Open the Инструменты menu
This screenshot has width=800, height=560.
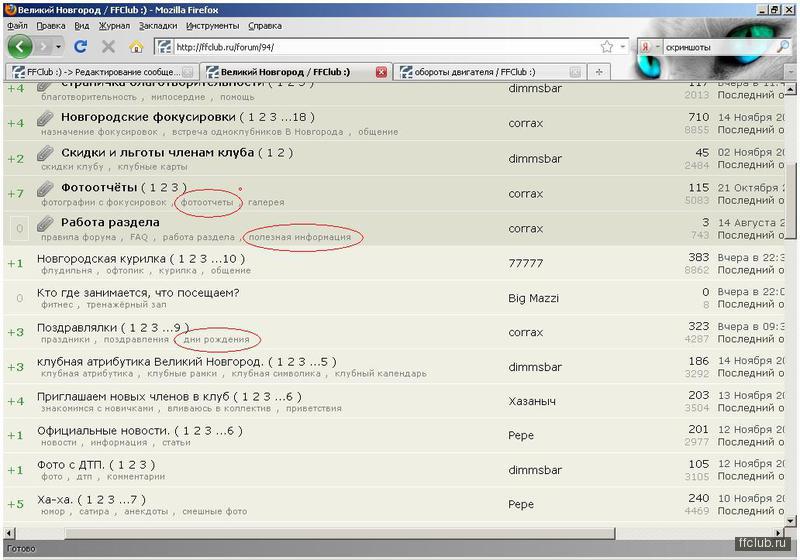pos(212,26)
